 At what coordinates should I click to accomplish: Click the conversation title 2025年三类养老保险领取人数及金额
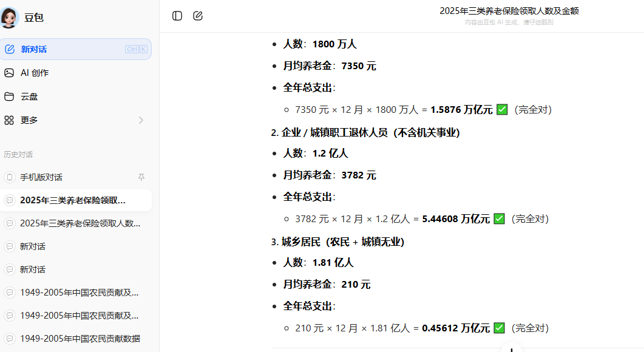coord(509,11)
